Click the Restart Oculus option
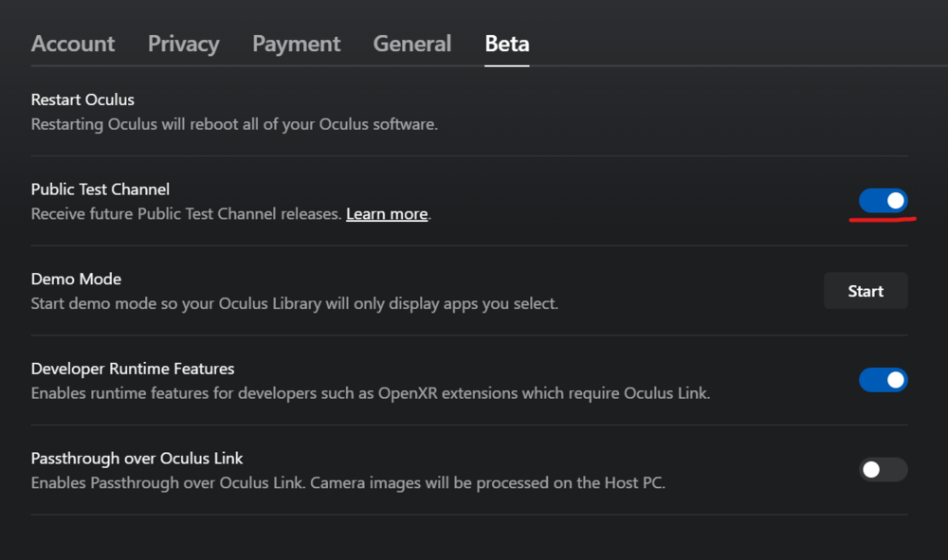948x560 pixels. click(x=82, y=99)
